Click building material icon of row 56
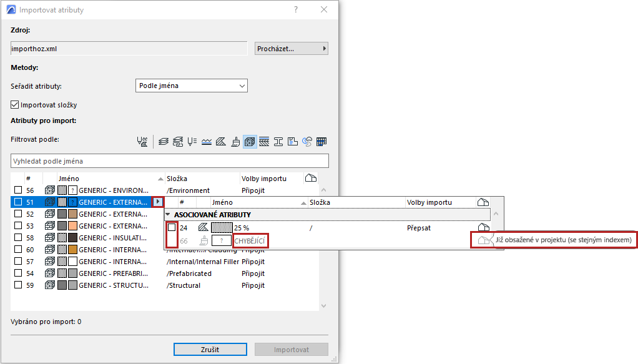This screenshot has height=364, width=638. click(x=50, y=190)
